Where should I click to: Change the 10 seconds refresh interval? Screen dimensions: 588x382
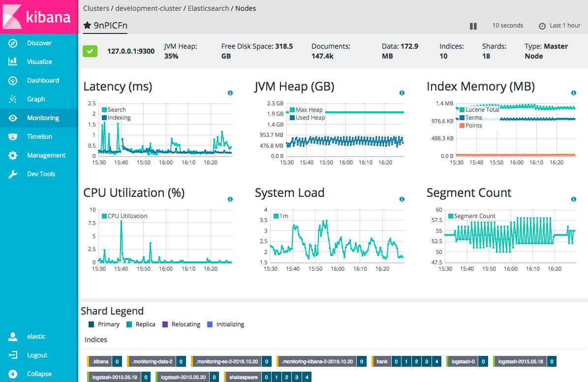click(x=507, y=25)
